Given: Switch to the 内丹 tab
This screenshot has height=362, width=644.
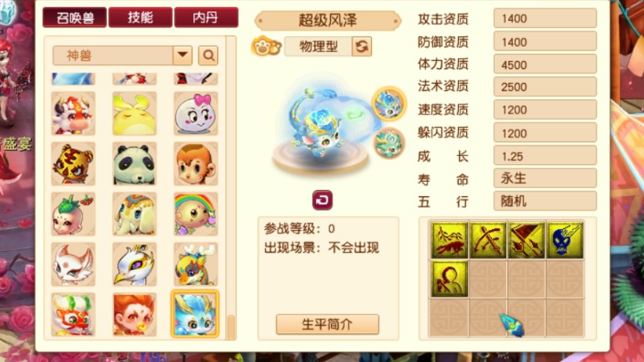Looking at the screenshot, I should (x=206, y=18).
